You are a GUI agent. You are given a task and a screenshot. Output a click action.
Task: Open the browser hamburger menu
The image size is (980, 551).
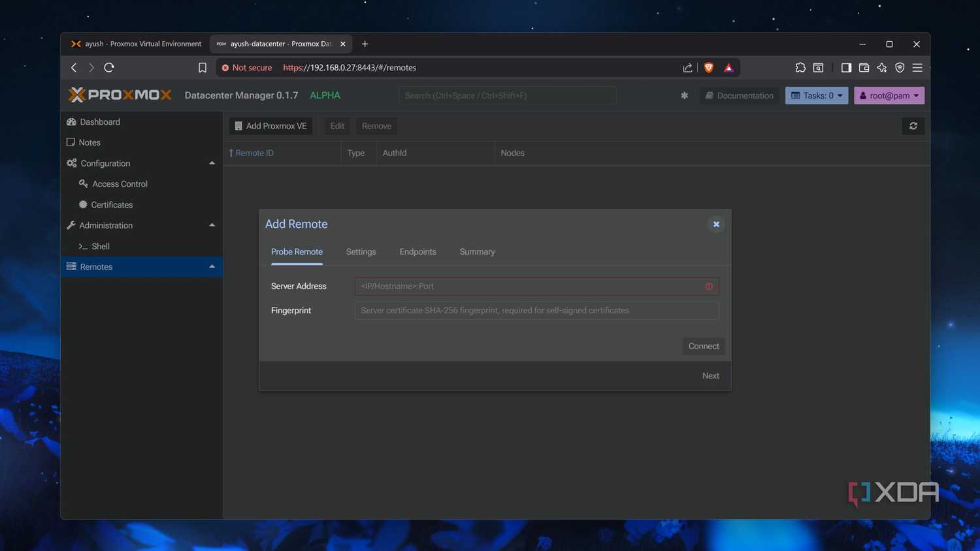pos(917,67)
